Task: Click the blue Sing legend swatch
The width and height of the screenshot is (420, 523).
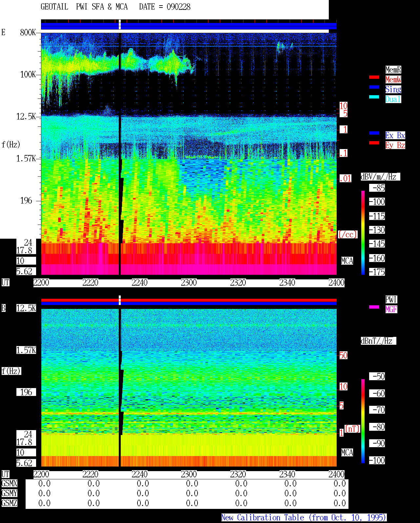Action: tap(374, 87)
